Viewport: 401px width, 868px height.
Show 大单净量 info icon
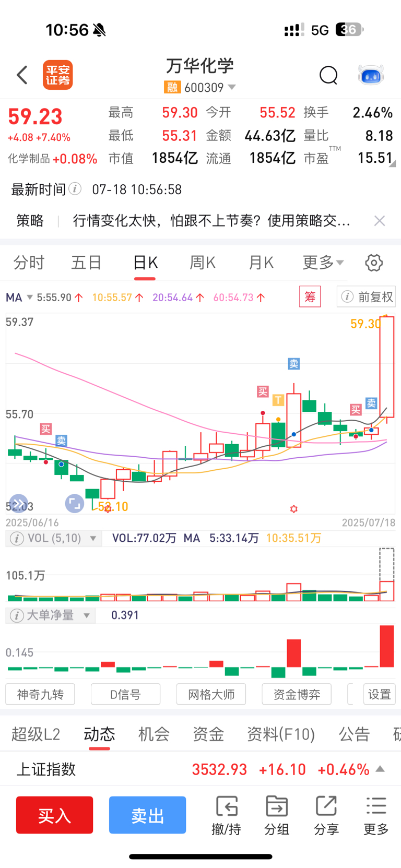(x=17, y=615)
